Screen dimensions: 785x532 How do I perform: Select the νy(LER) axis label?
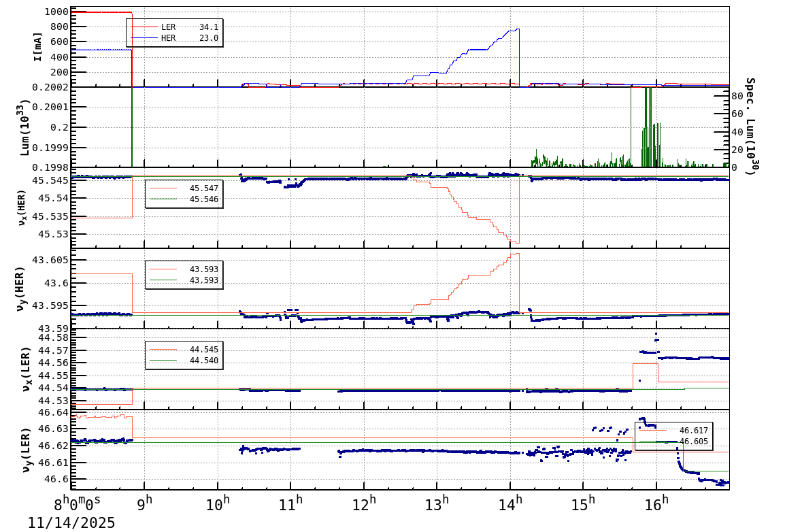[x=27, y=450]
